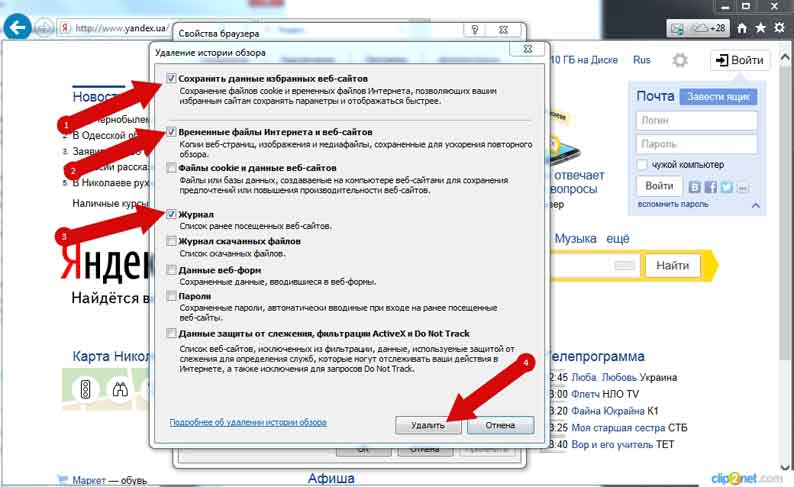Click the Найти search button

click(672, 266)
